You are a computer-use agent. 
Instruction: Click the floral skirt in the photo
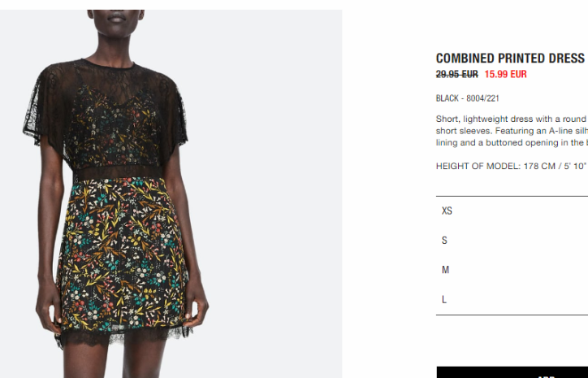pos(123,255)
